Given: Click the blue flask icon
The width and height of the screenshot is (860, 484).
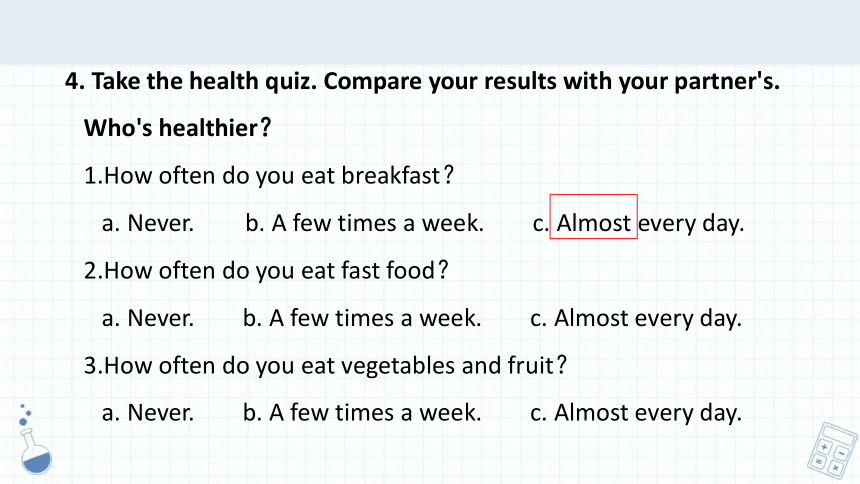Looking at the screenshot, I should point(36,451).
